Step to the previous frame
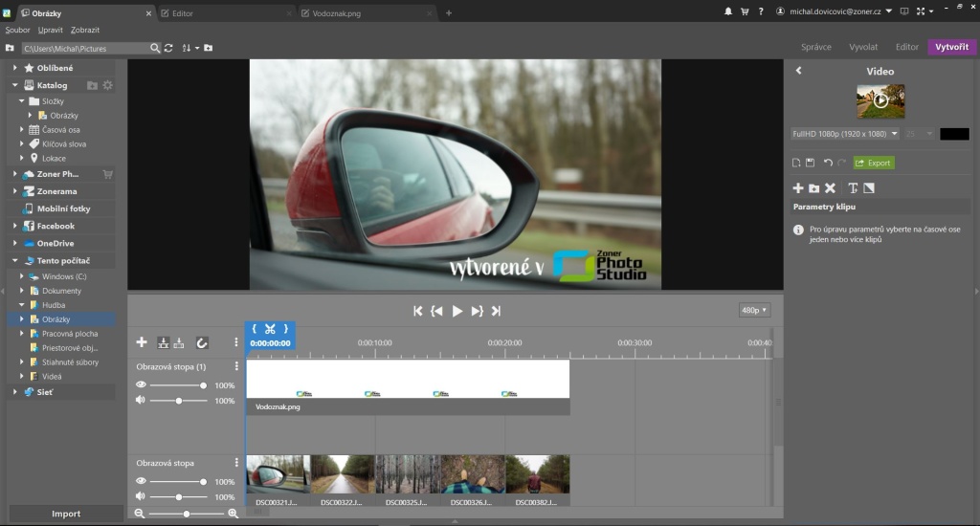 coord(436,311)
